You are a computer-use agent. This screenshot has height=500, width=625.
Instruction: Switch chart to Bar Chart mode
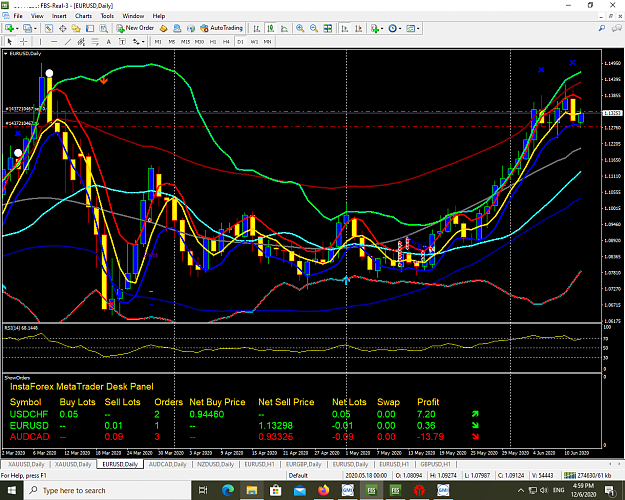pos(257,28)
